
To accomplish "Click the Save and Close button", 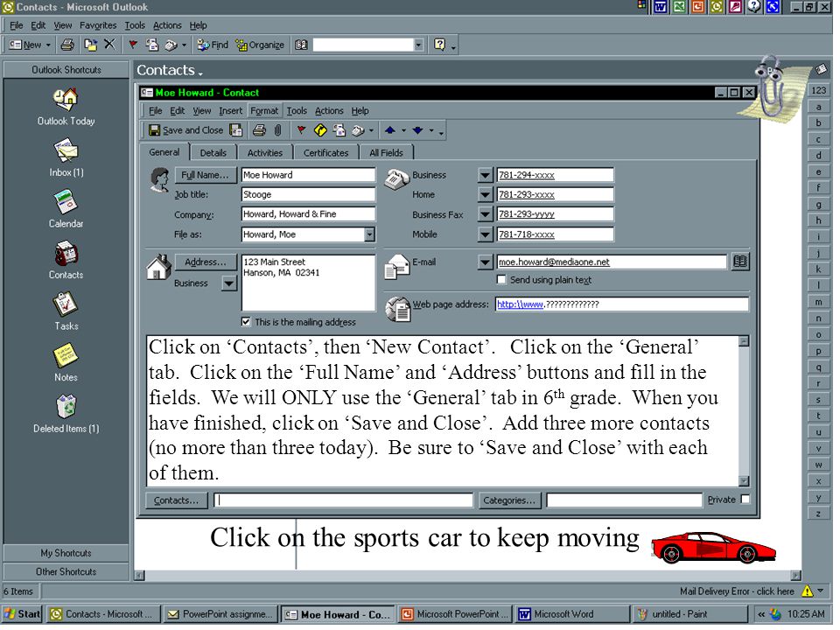I will click(187, 130).
